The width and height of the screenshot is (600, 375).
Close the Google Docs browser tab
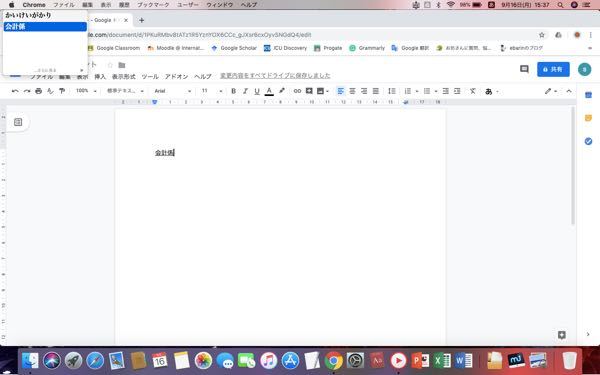(126, 20)
